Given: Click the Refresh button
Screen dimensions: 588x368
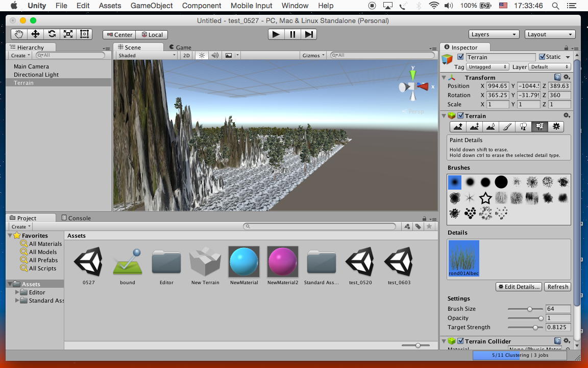Looking at the screenshot, I should pyautogui.click(x=557, y=287).
